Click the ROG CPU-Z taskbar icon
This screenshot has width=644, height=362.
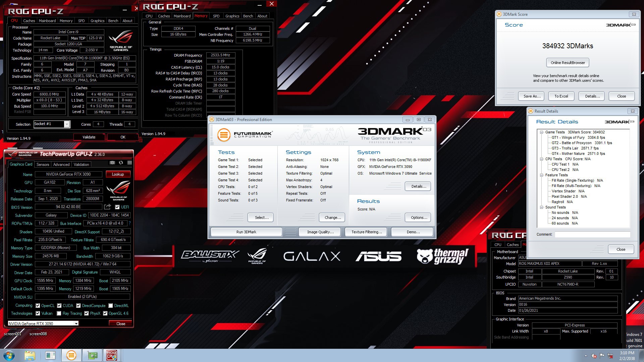[x=111, y=355]
